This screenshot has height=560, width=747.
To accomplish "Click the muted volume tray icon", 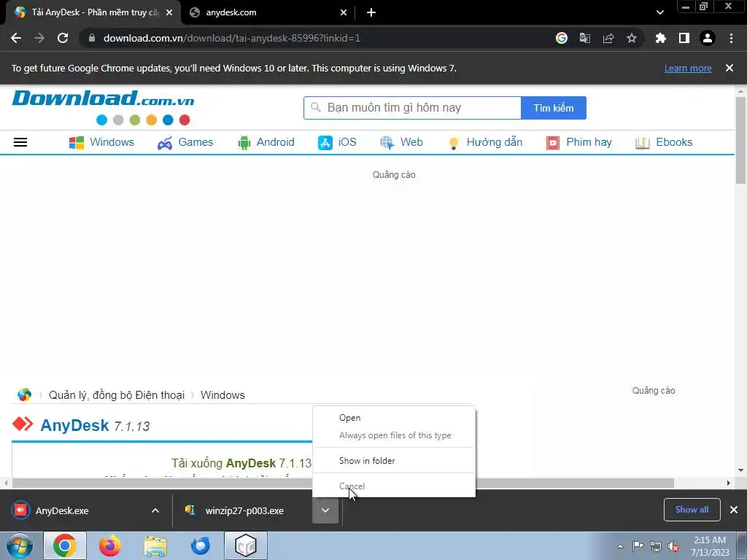I will (x=673, y=546).
